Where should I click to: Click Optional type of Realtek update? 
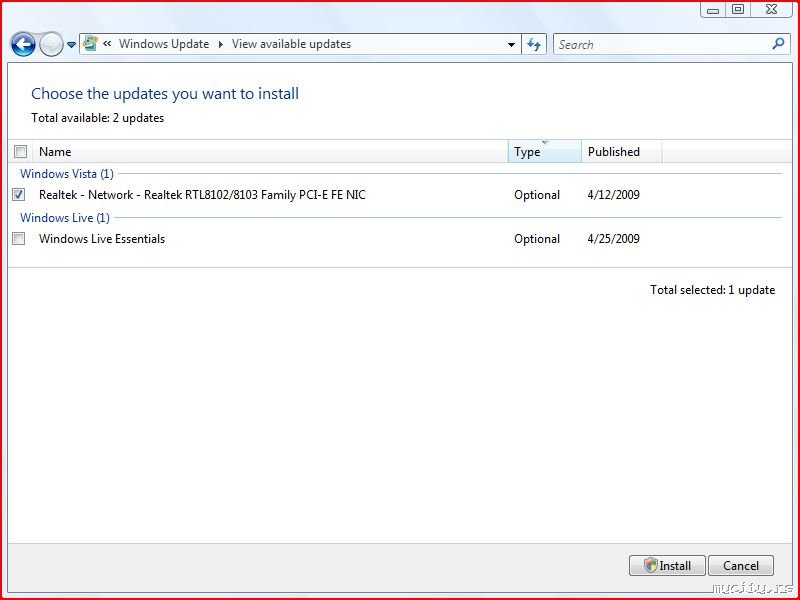[537, 195]
